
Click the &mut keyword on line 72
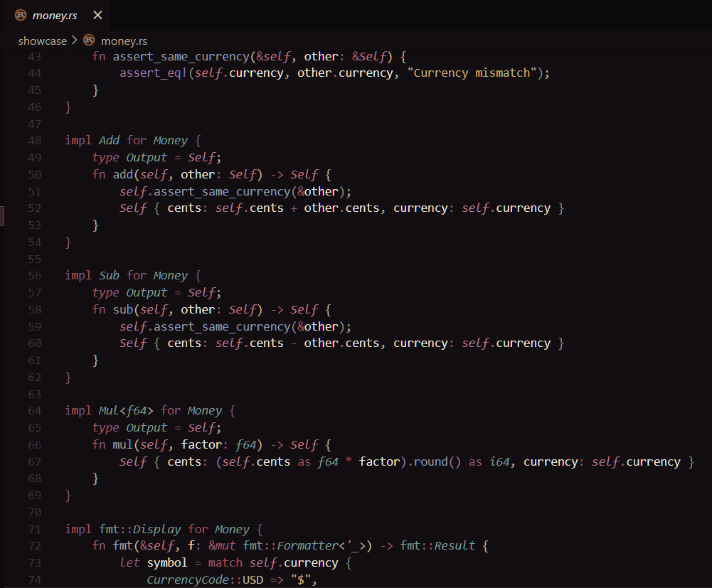tap(222, 546)
